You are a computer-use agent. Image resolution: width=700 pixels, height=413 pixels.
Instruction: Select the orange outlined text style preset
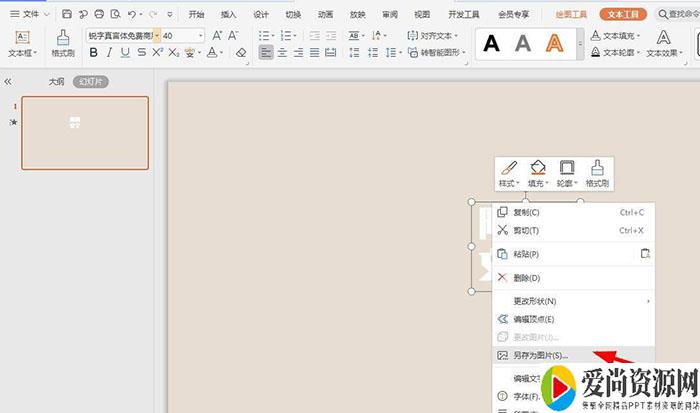pyautogui.click(x=554, y=43)
